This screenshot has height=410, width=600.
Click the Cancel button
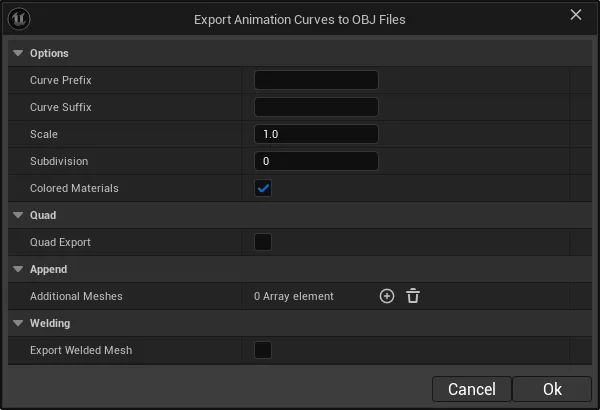(x=472, y=389)
